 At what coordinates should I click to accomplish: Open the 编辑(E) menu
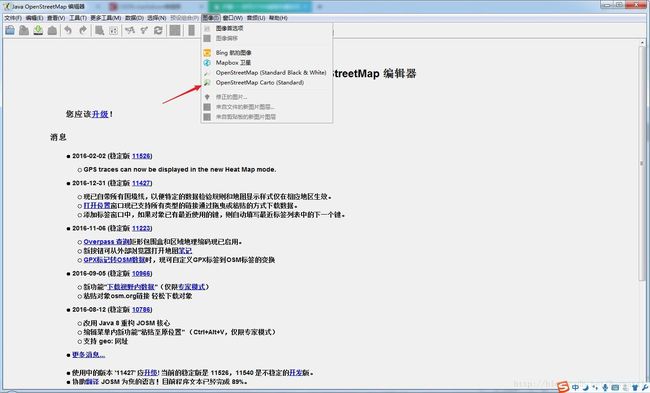(34, 18)
